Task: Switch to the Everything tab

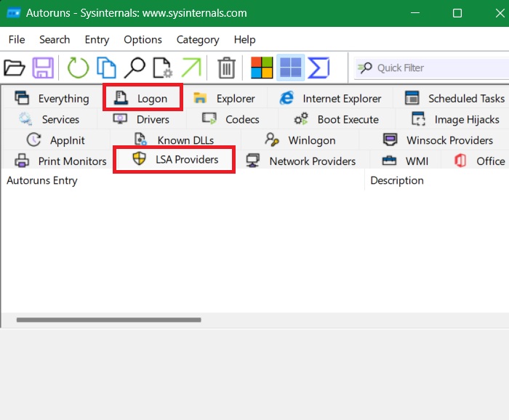Action: [52, 98]
